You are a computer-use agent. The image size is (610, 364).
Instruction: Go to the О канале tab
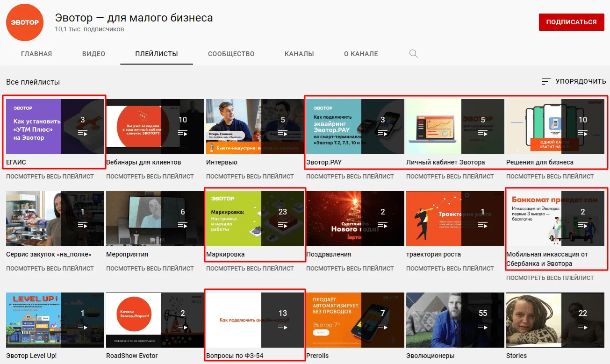coord(361,54)
